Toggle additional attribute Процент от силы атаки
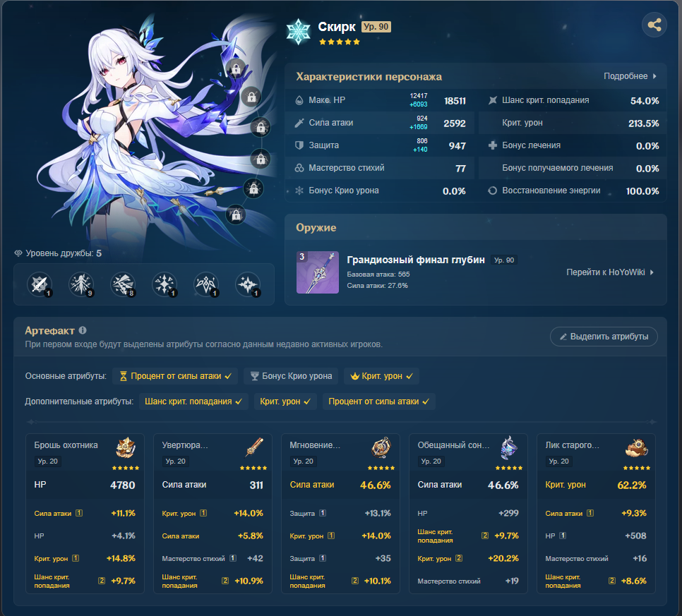The image size is (682, 616). click(379, 401)
